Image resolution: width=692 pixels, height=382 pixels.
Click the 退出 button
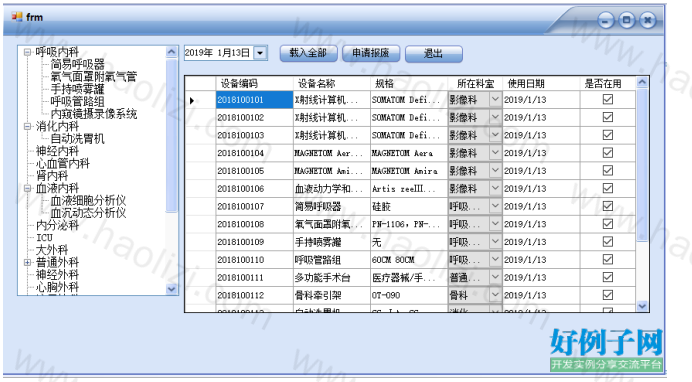coord(433,53)
